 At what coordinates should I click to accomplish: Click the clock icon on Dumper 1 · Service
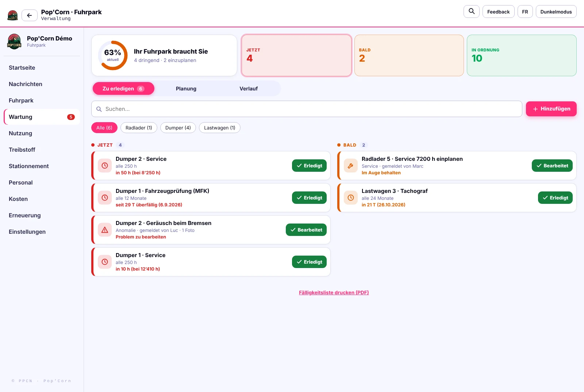tap(105, 262)
